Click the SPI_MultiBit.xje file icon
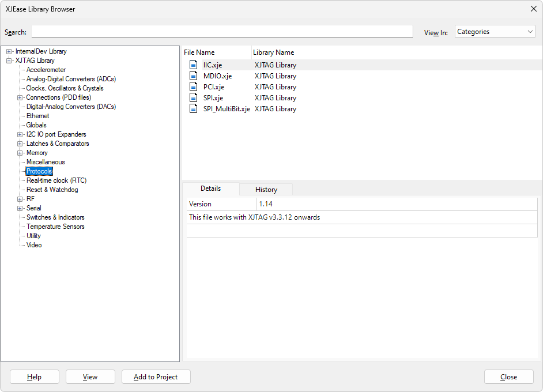The height and width of the screenshot is (392, 543). coord(194,109)
